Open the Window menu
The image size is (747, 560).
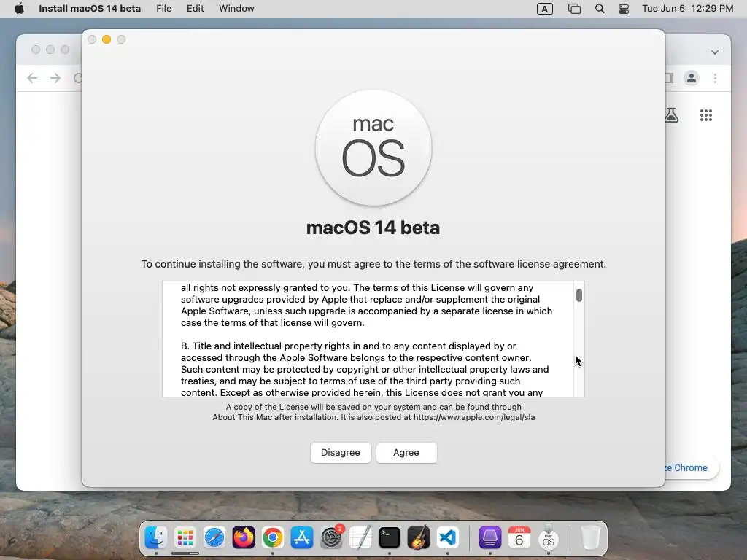tap(236, 9)
